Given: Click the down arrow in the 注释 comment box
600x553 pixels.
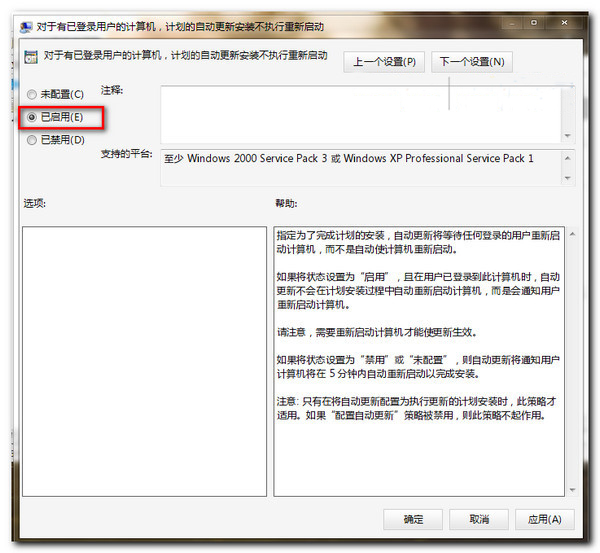Looking at the screenshot, I should (x=567, y=135).
